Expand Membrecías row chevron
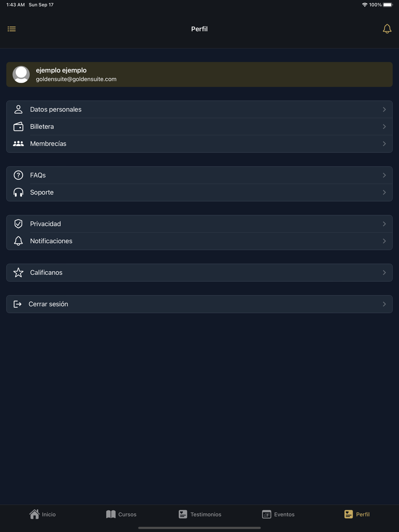 pyautogui.click(x=384, y=144)
